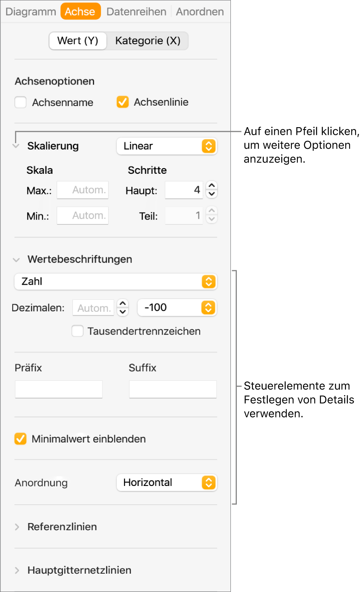The width and height of the screenshot is (364, 592).
Task: Open the Linear scaling dropdown
Action: (167, 146)
